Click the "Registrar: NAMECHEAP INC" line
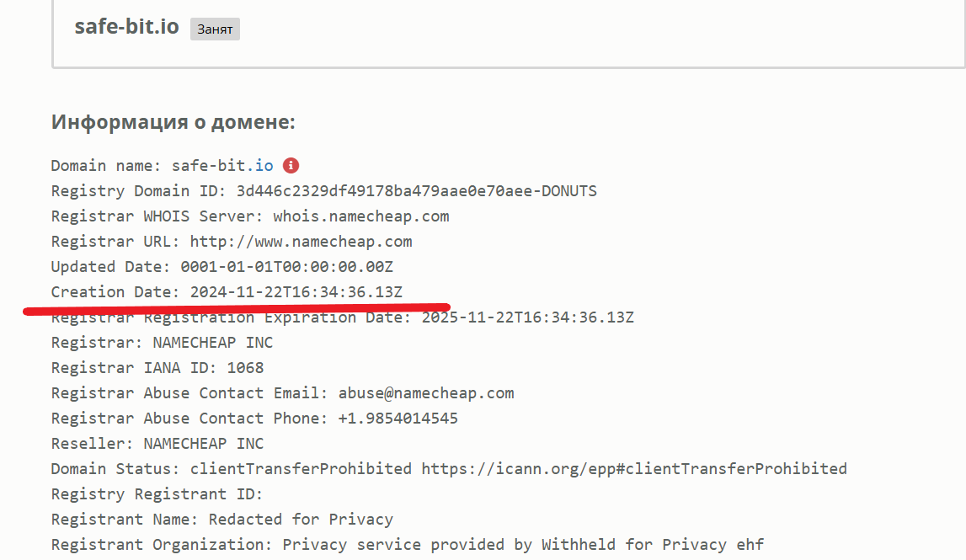 (x=162, y=343)
